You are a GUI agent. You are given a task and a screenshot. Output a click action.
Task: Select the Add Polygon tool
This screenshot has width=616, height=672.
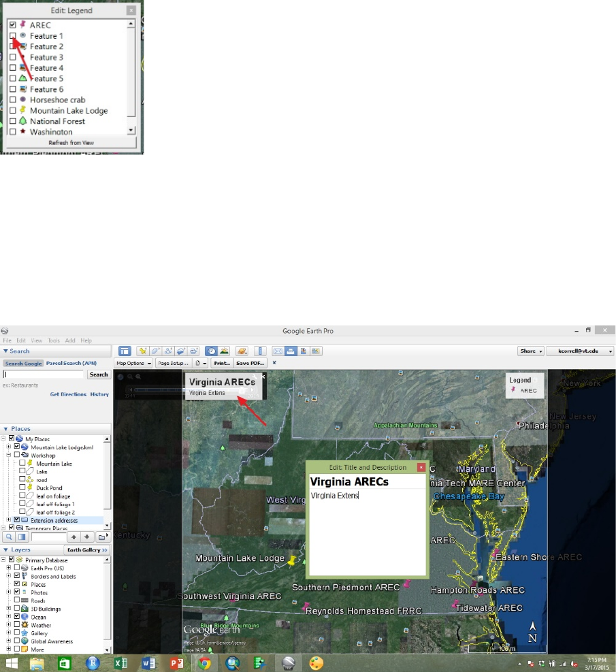[x=155, y=351]
